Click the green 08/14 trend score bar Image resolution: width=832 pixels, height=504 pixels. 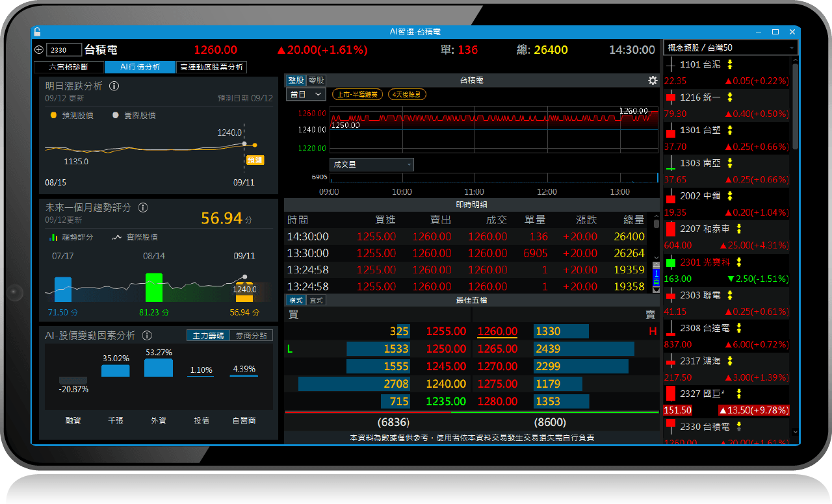pos(154,287)
